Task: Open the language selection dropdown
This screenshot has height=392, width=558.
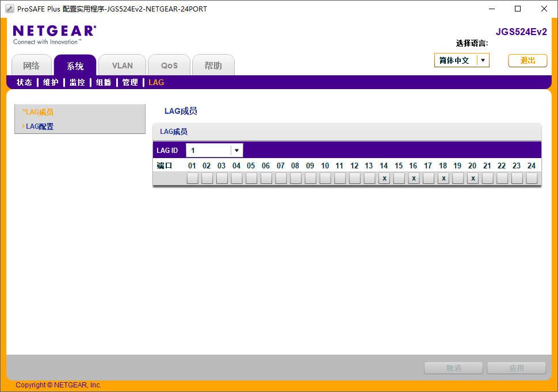Action: pos(462,60)
